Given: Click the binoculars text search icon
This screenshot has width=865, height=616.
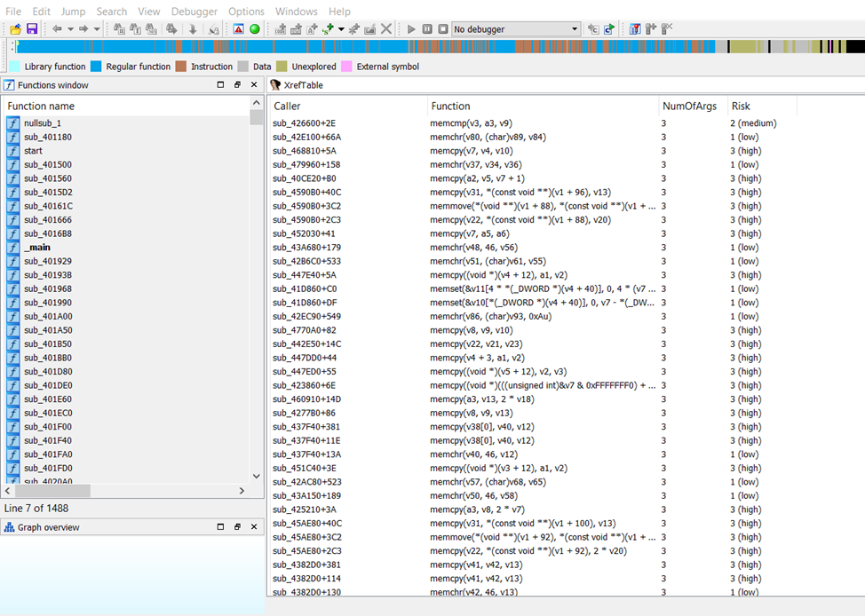Looking at the screenshot, I should pyautogui.click(x=135, y=28).
